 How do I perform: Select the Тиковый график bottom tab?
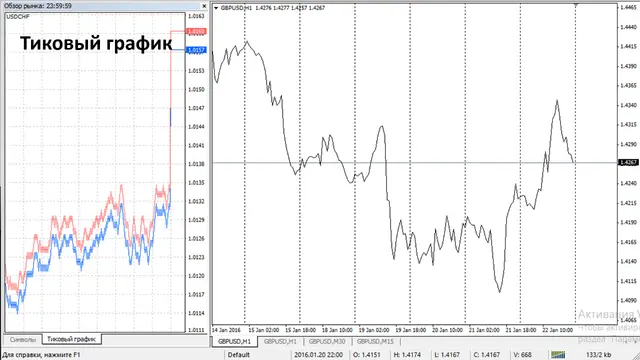click(x=71, y=339)
